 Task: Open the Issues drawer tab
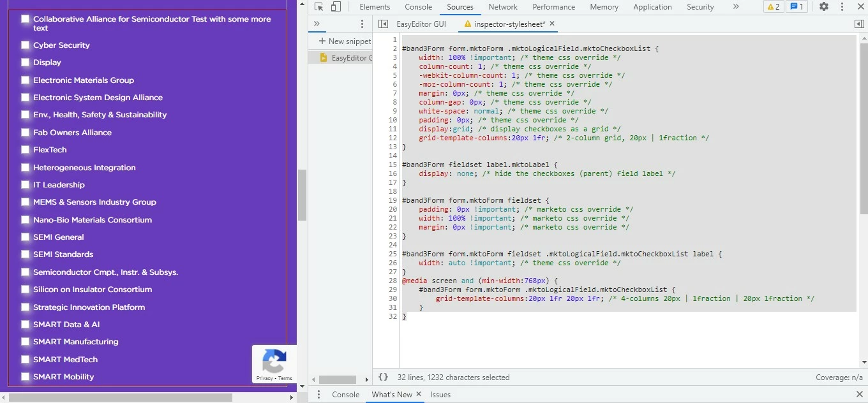(x=440, y=395)
